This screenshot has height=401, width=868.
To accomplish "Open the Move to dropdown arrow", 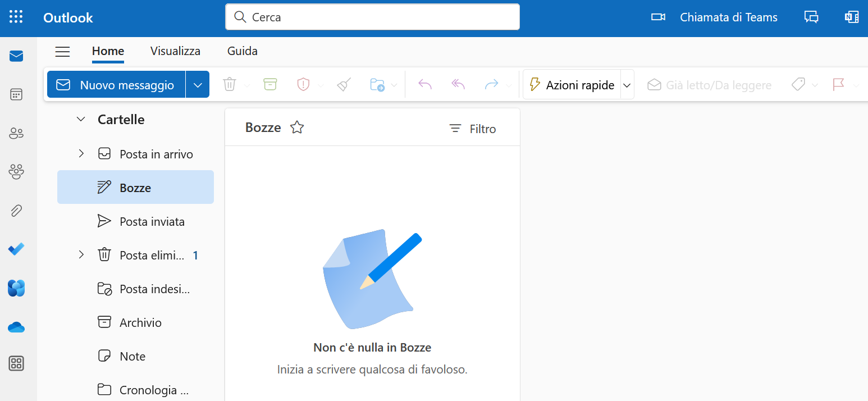I will click(394, 85).
